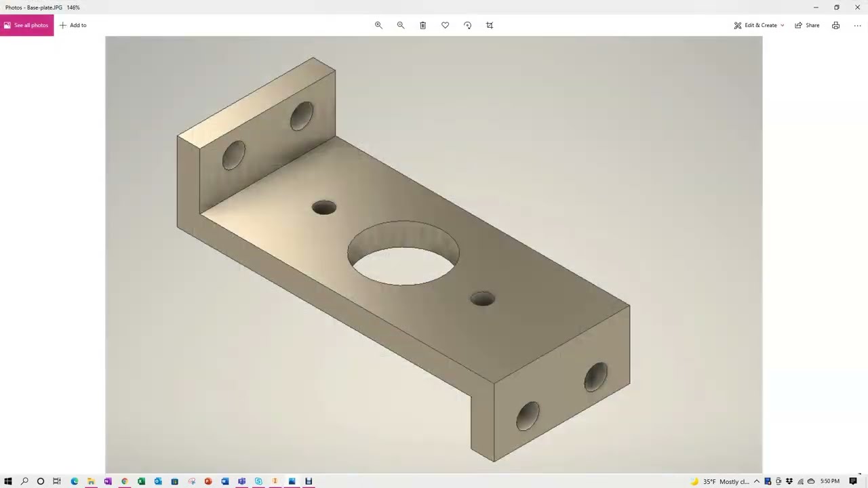
Task: Open Dropbox from the system tray
Action: pyautogui.click(x=789, y=481)
